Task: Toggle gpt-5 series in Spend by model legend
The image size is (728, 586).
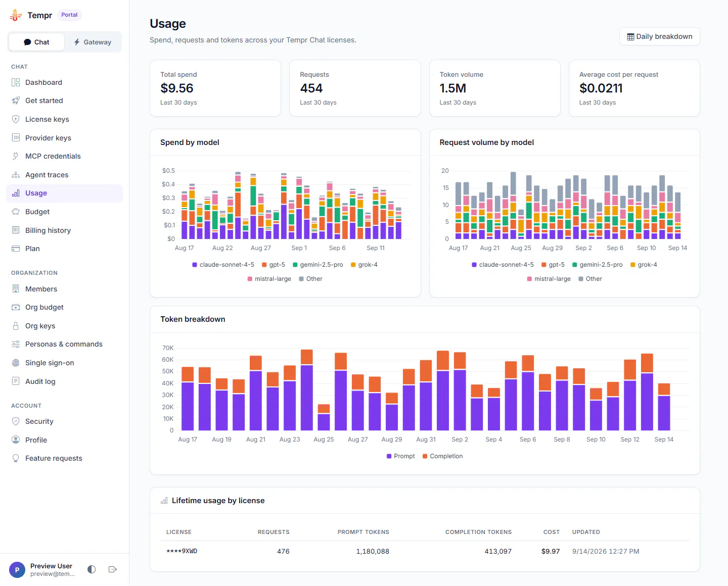Action: click(274, 265)
